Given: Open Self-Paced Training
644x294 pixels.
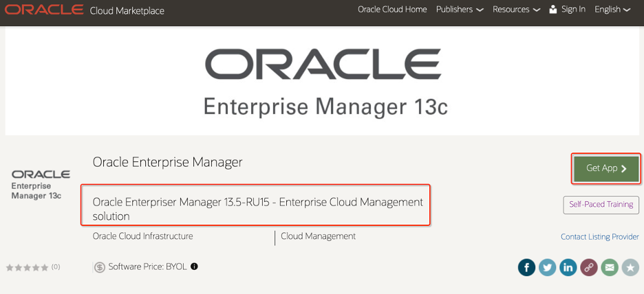Looking at the screenshot, I should pos(601,205).
